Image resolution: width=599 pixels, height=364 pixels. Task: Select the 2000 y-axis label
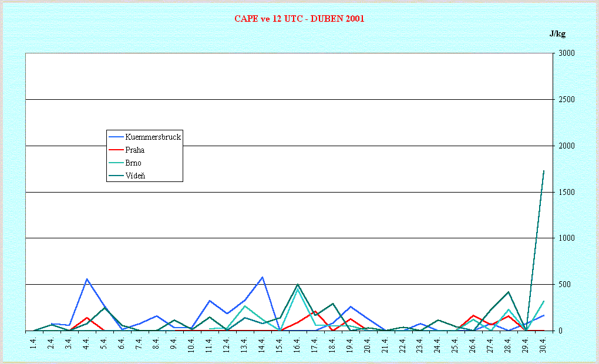point(567,146)
